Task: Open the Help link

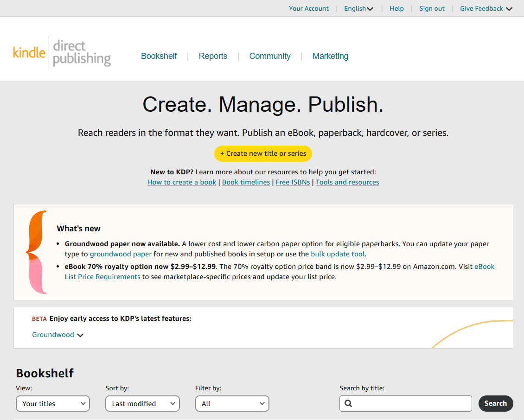Action: coord(396,8)
